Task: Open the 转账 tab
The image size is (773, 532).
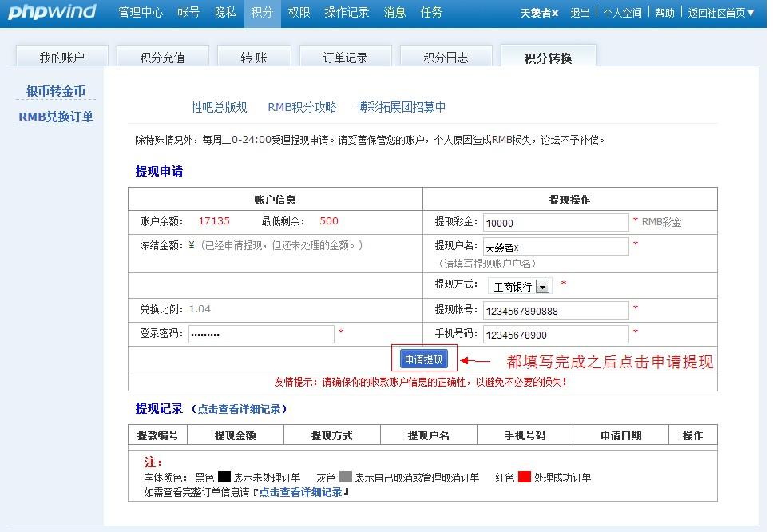Action: click(254, 58)
